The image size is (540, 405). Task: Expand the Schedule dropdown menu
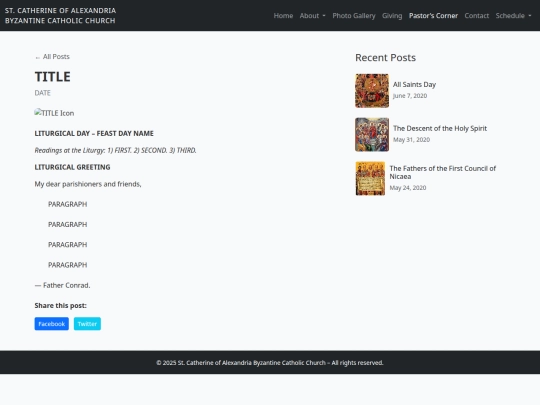coord(513,15)
